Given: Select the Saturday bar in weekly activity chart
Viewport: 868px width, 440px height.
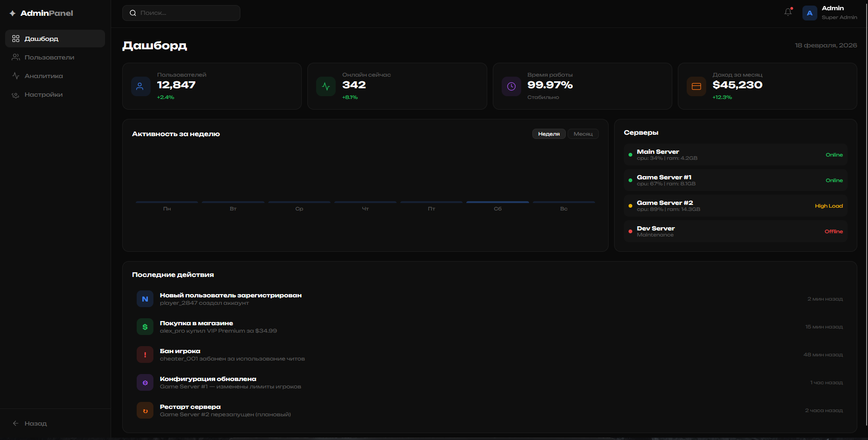Looking at the screenshot, I should (497, 203).
